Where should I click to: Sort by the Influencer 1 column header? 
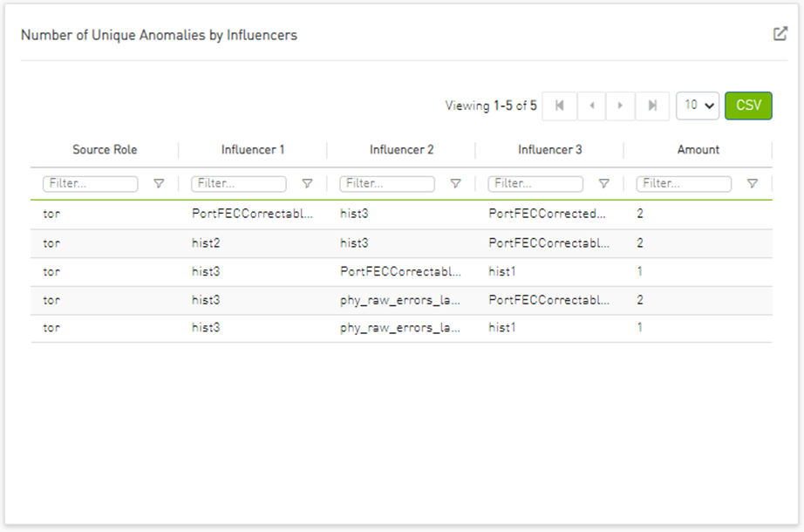[x=253, y=150]
